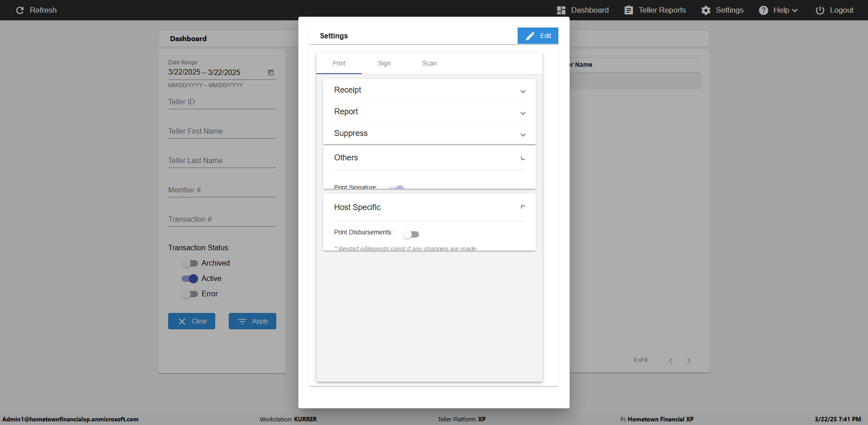Toggle the Active transaction status
The image size is (868, 425).
pyautogui.click(x=190, y=279)
